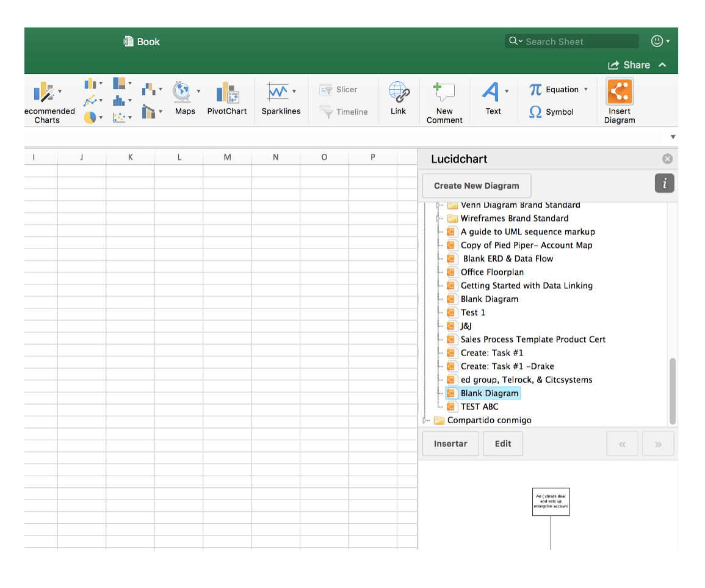Click the Slicer icon
The image size is (705, 588).
click(326, 90)
